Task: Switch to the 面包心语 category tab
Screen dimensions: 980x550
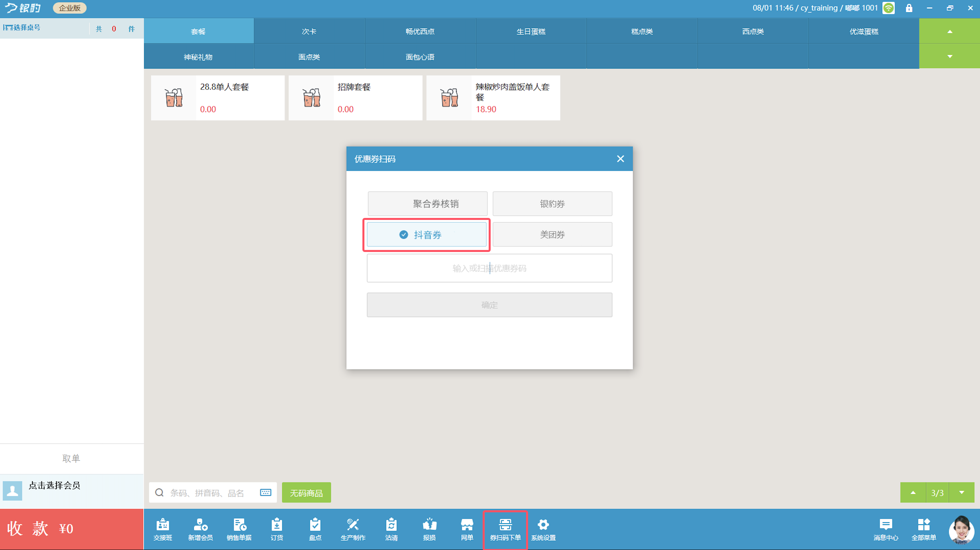Action: point(420,57)
